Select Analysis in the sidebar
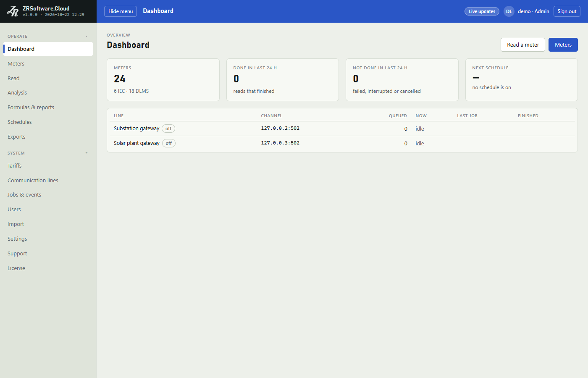 click(48, 92)
